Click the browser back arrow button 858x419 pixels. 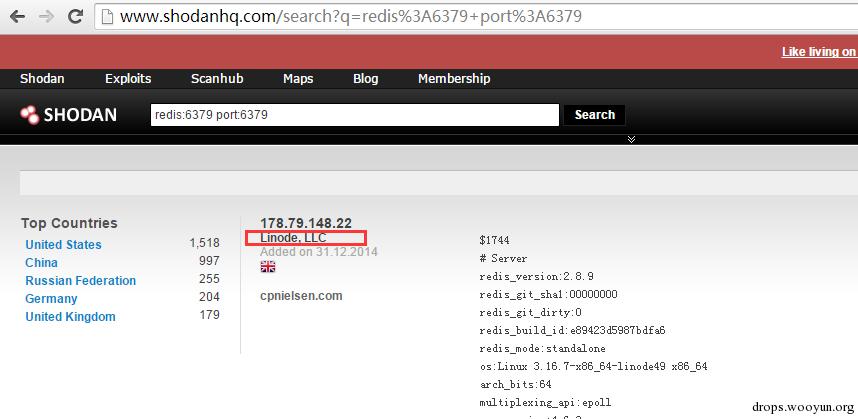click(x=17, y=17)
